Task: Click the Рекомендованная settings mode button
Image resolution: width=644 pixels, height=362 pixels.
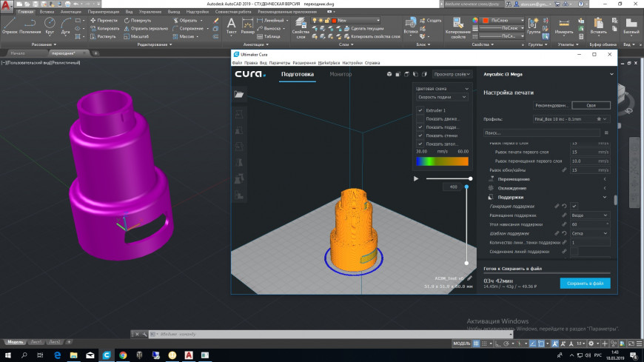Action: pos(551,106)
